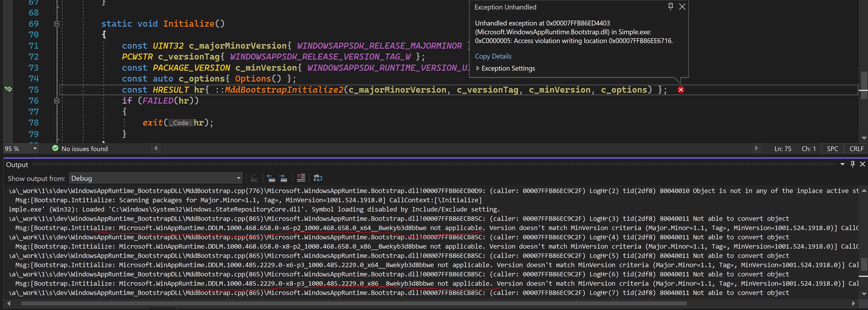This screenshot has height=310, width=868.
Task: Click the Output panel title tab
Action: pos(17,164)
